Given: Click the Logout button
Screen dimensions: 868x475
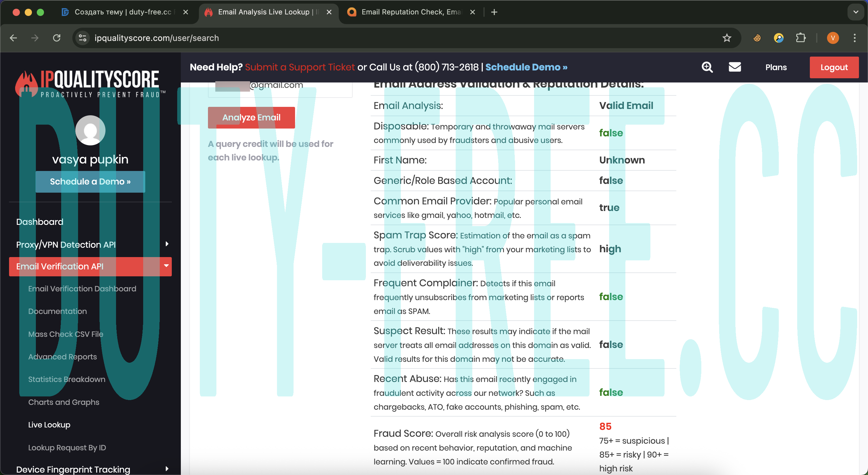Looking at the screenshot, I should point(834,67).
